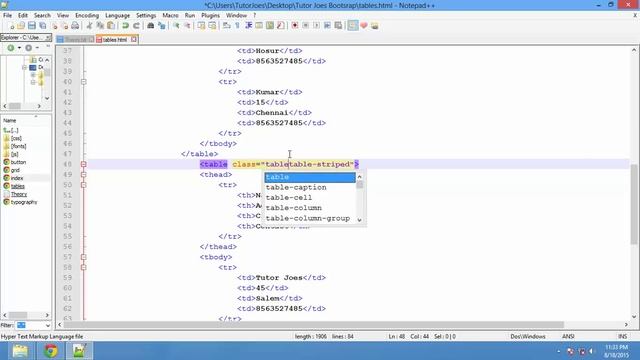Choose 'table-caption' autocomplete suggestion
The image size is (640, 360).
point(310,187)
